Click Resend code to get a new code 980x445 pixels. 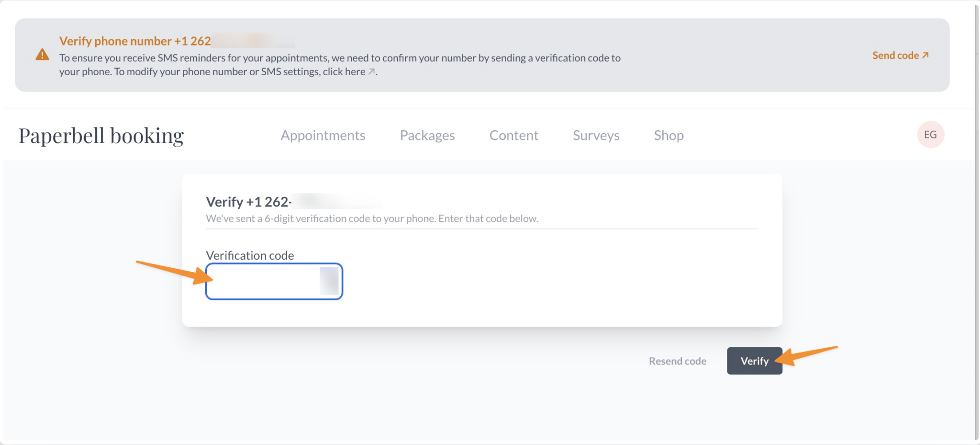tap(677, 361)
